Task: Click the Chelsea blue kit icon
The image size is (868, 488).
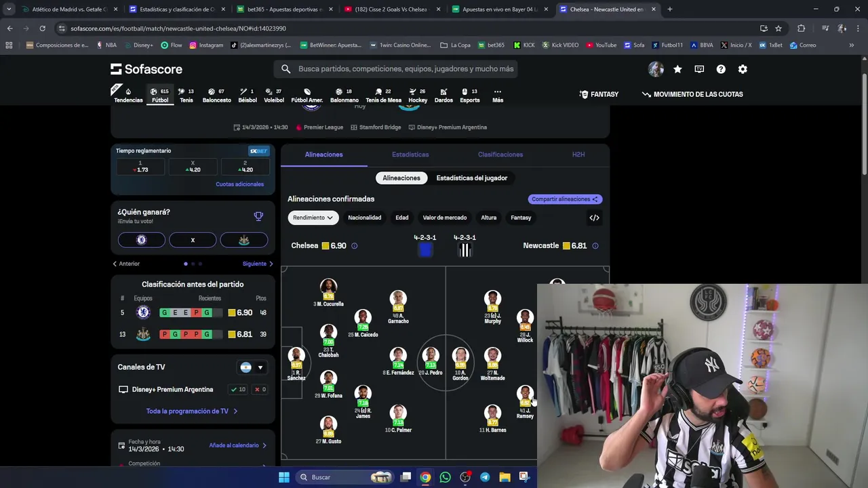Action: click(425, 250)
